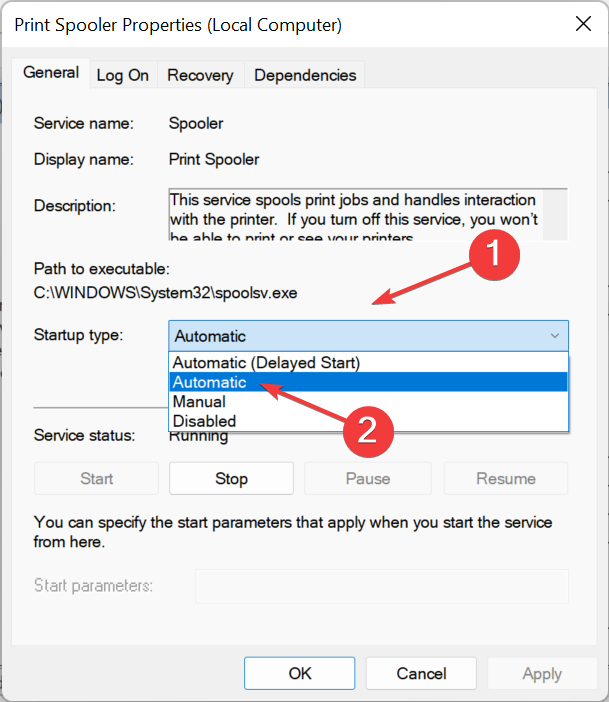Confirm with the OK button
Viewport: 609px width, 702px height.
[300, 674]
